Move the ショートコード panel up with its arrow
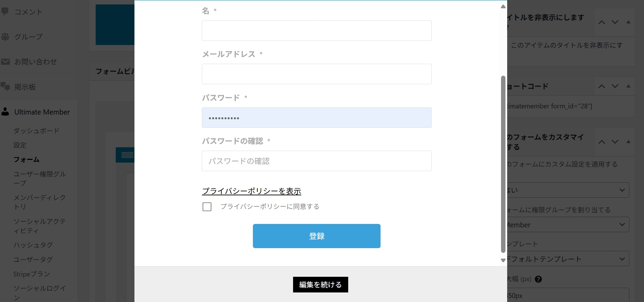The height and width of the screenshot is (302, 644). click(x=602, y=86)
